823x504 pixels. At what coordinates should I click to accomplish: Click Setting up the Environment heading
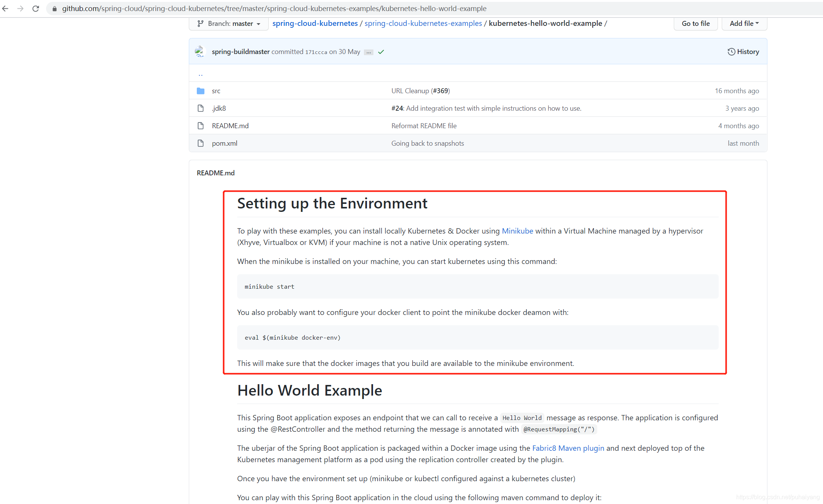(x=332, y=204)
